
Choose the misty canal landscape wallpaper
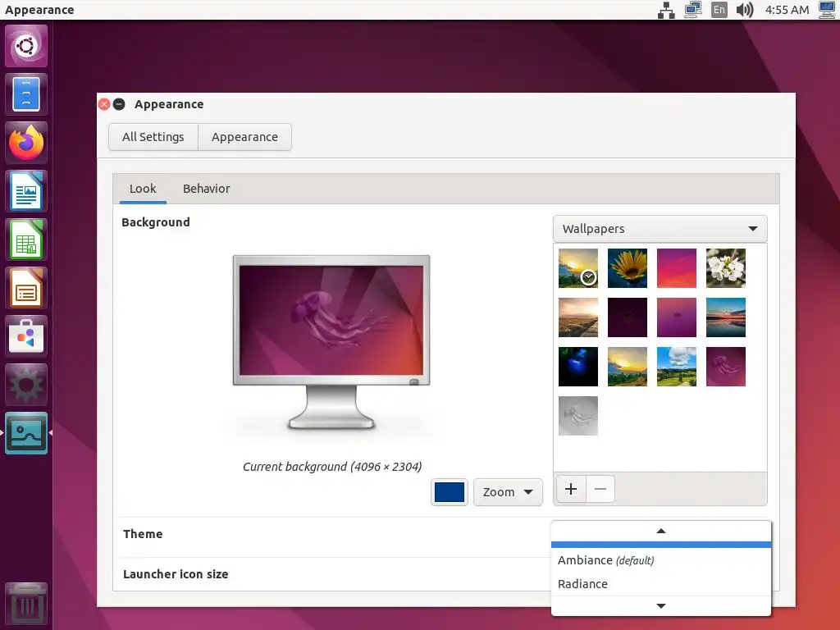coord(578,317)
